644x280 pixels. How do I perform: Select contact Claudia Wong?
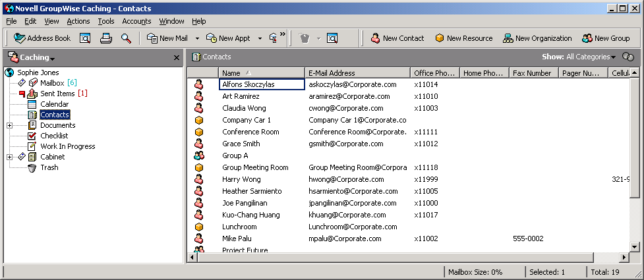(244, 109)
